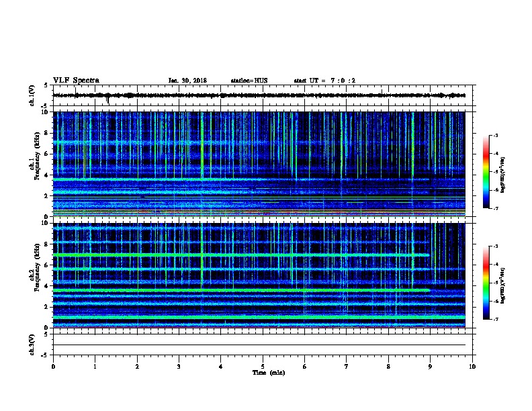
Task: Click the log(PSD) label beside ch.1 colorbar
Action: tap(503, 175)
